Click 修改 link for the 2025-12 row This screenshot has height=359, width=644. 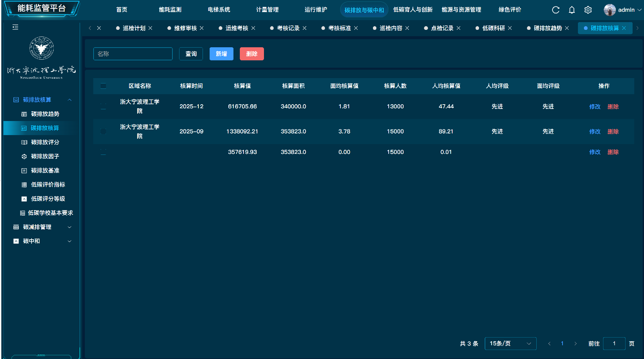pos(595,107)
